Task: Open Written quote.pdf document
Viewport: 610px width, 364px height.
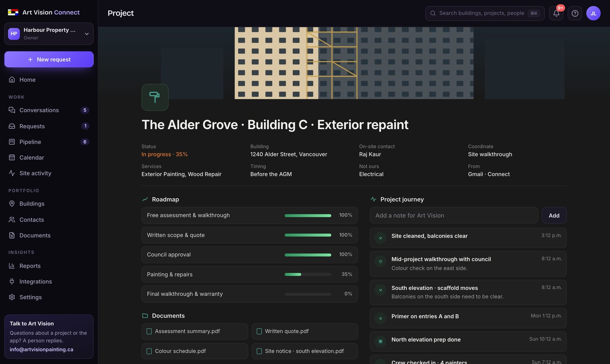Action: point(305,331)
